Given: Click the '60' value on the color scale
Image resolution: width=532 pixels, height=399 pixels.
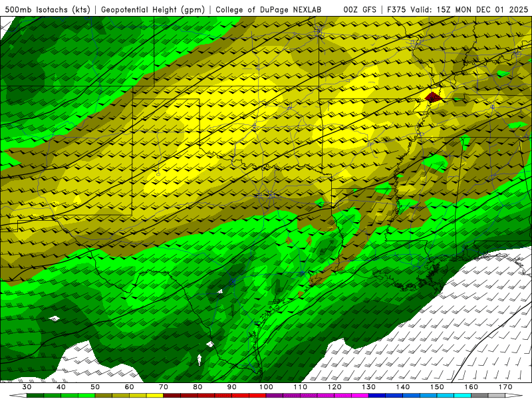Looking at the screenshot, I should click(x=129, y=387).
